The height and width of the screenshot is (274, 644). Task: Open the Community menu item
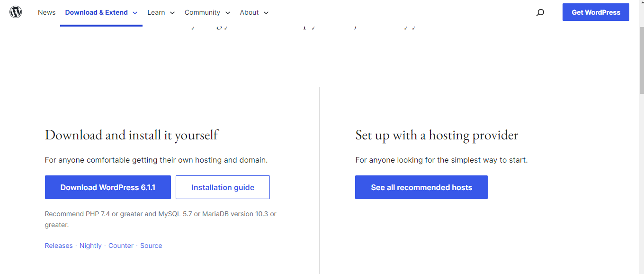point(202,12)
